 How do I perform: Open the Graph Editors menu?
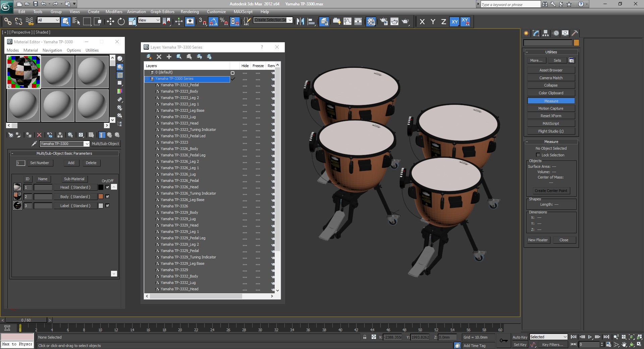tap(162, 12)
